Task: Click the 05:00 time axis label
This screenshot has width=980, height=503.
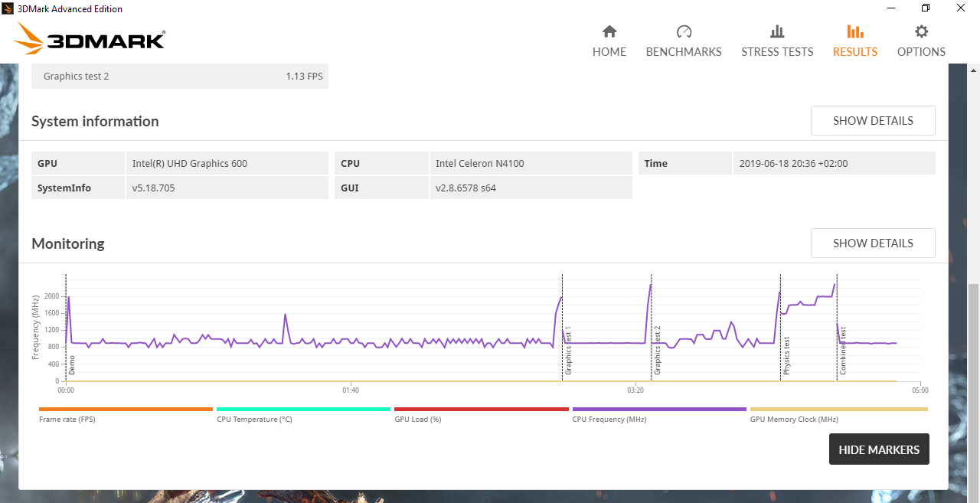Action: pyautogui.click(x=920, y=390)
